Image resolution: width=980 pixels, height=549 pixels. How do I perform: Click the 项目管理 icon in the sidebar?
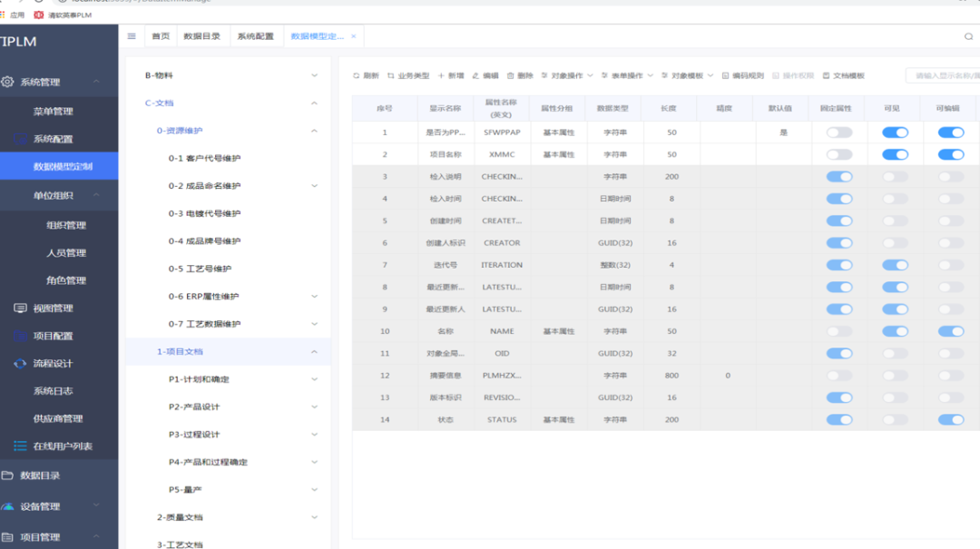click(7, 537)
